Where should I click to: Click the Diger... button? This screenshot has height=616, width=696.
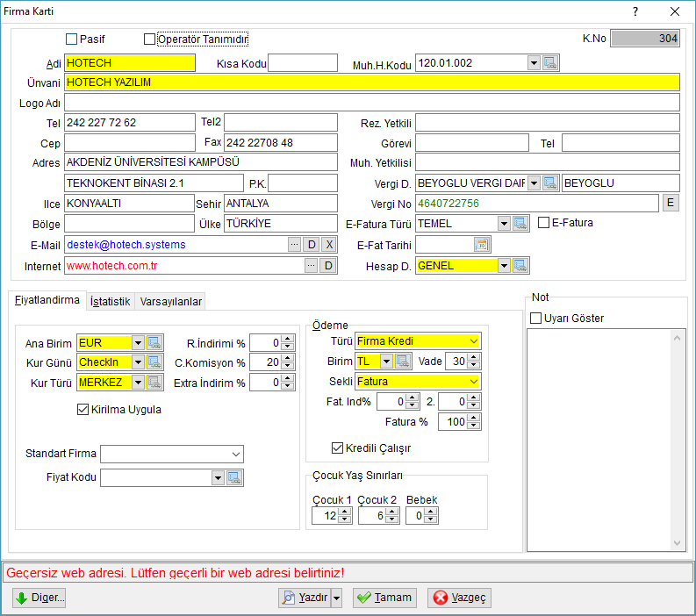click(x=39, y=598)
